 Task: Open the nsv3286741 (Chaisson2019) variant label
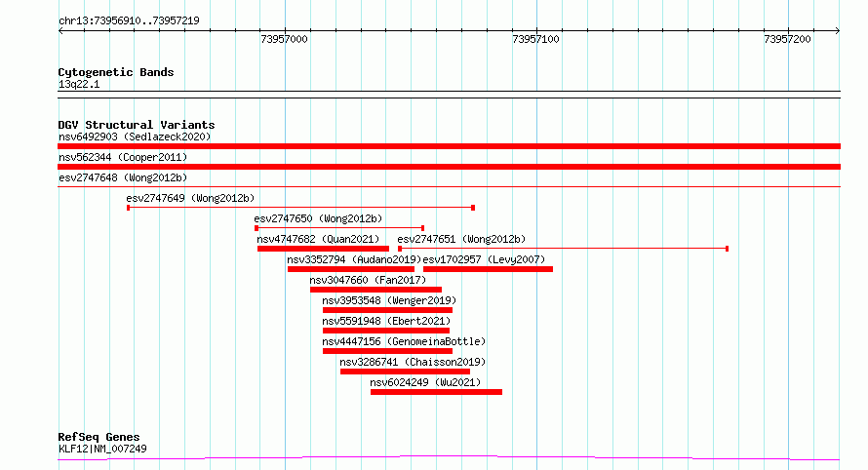point(413,362)
